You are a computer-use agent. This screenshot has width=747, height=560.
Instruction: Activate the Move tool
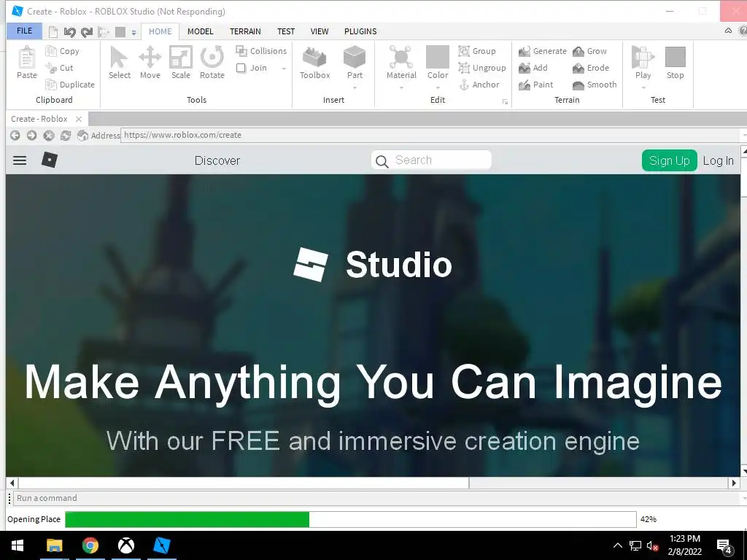(x=150, y=63)
